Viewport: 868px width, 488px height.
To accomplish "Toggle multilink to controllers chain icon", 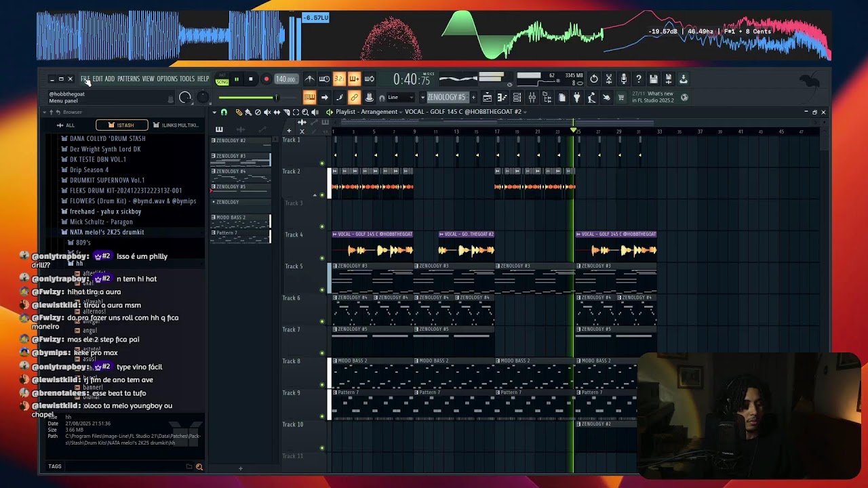I will [x=354, y=98].
